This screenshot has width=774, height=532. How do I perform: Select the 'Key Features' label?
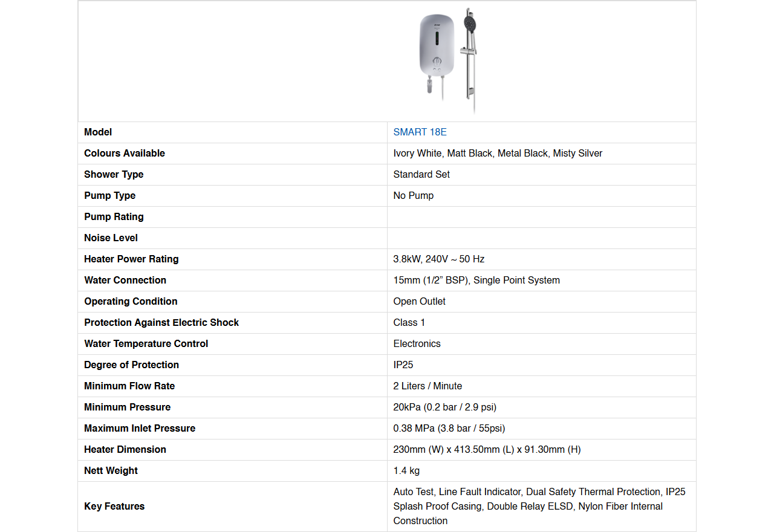click(114, 506)
